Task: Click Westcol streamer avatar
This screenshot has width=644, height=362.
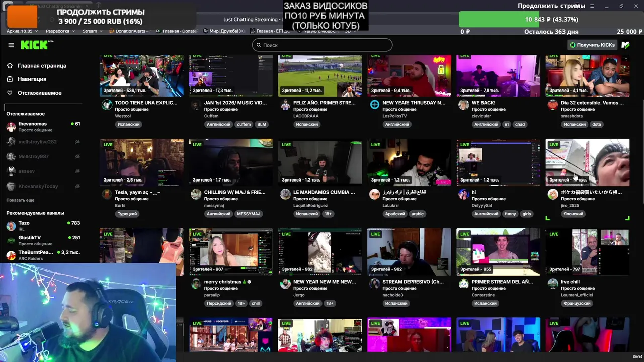Action: [x=107, y=105]
